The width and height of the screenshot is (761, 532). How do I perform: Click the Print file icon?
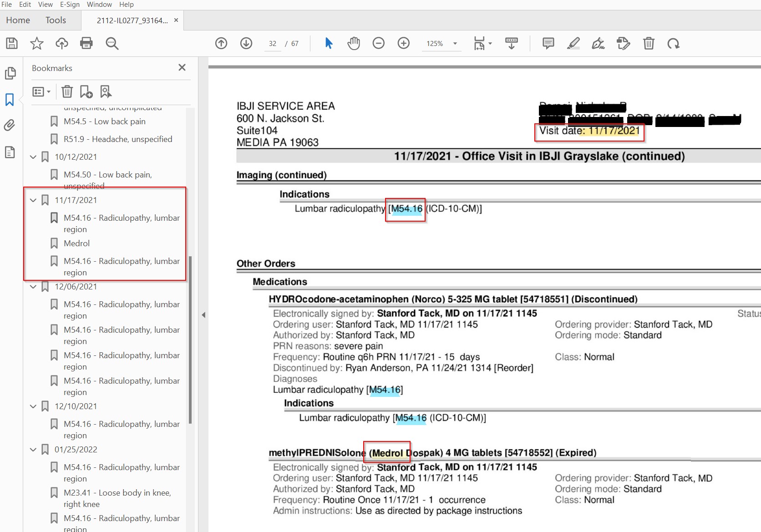pos(86,44)
